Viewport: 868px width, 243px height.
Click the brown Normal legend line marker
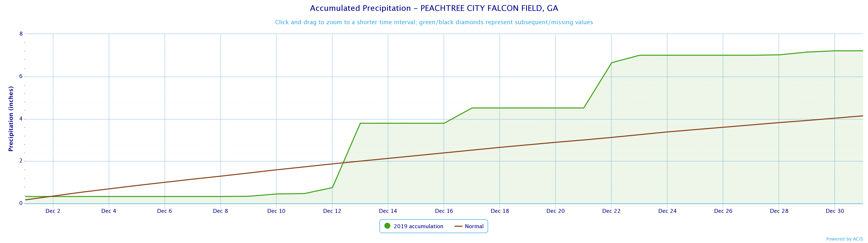click(x=458, y=226)
